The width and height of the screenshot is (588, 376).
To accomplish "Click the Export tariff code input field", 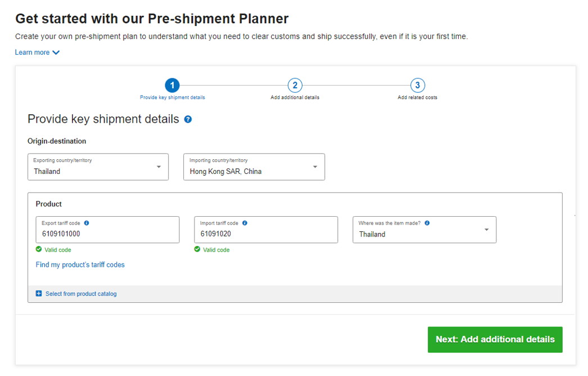I will [x=107, y=234].
